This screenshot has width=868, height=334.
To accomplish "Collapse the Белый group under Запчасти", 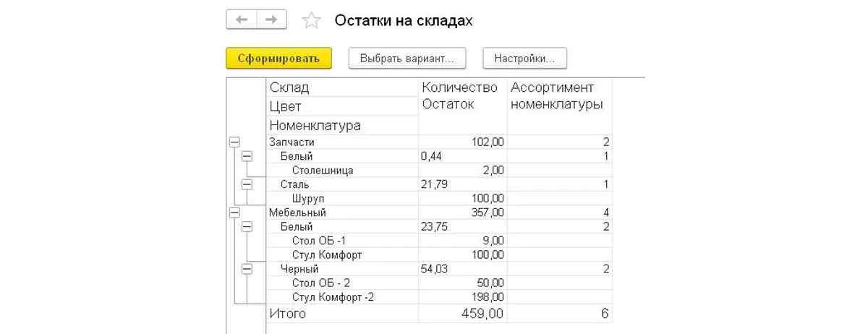I will click(247, 156).
